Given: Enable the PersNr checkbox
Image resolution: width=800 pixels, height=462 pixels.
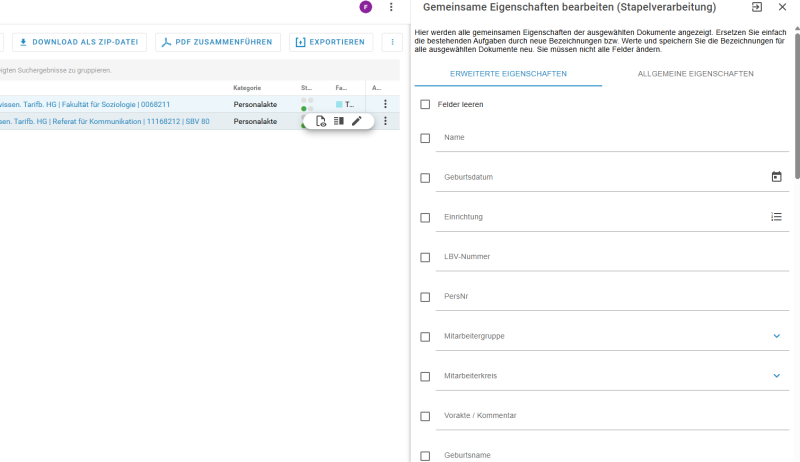Looking at the screenshot, I should tap(425, 297).
